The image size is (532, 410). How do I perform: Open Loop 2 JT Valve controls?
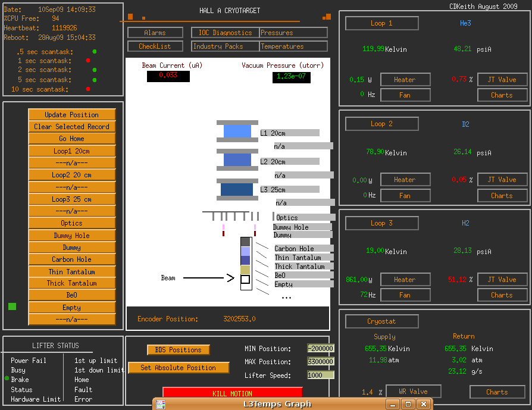pyautogui.click(x=502, y=180)
